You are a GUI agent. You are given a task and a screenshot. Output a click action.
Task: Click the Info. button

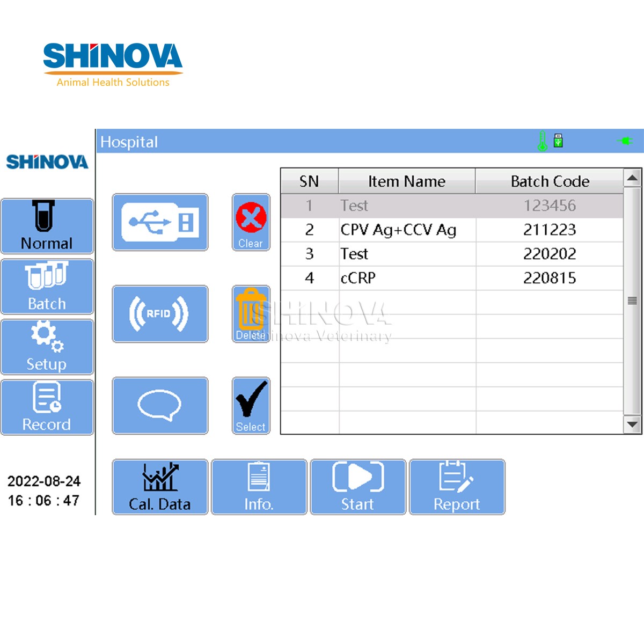[x=259, y=487]
